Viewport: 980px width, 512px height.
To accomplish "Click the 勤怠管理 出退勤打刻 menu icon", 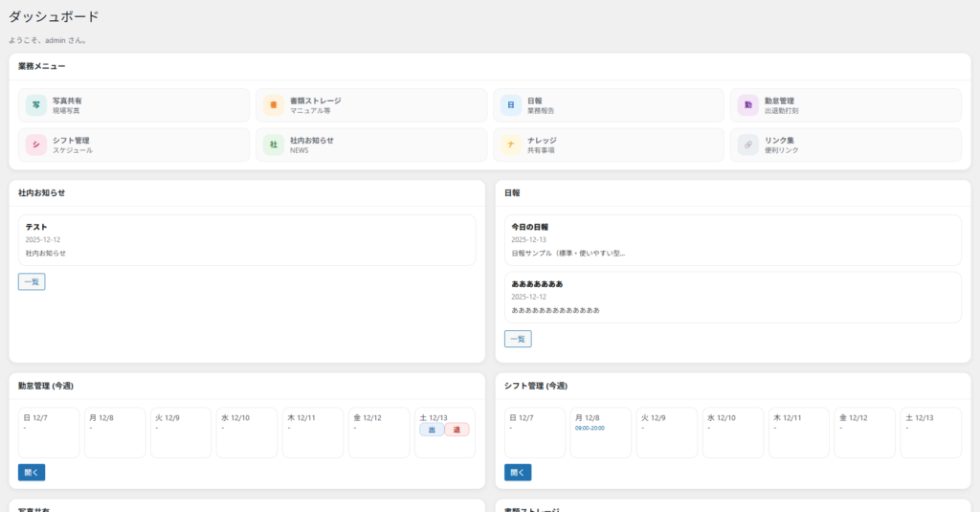I will (748, 105).
